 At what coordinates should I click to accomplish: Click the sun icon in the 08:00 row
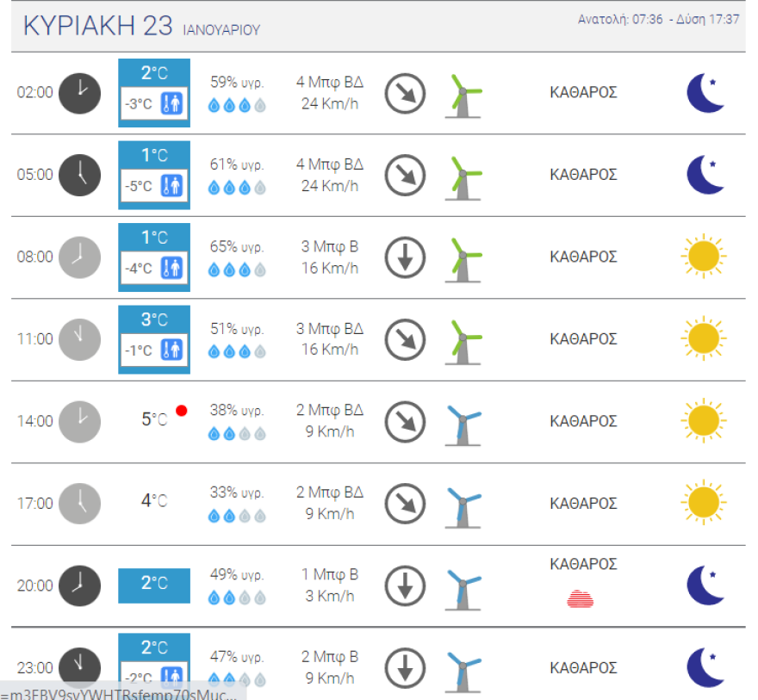pyautogui.click(x=704, y=257)
